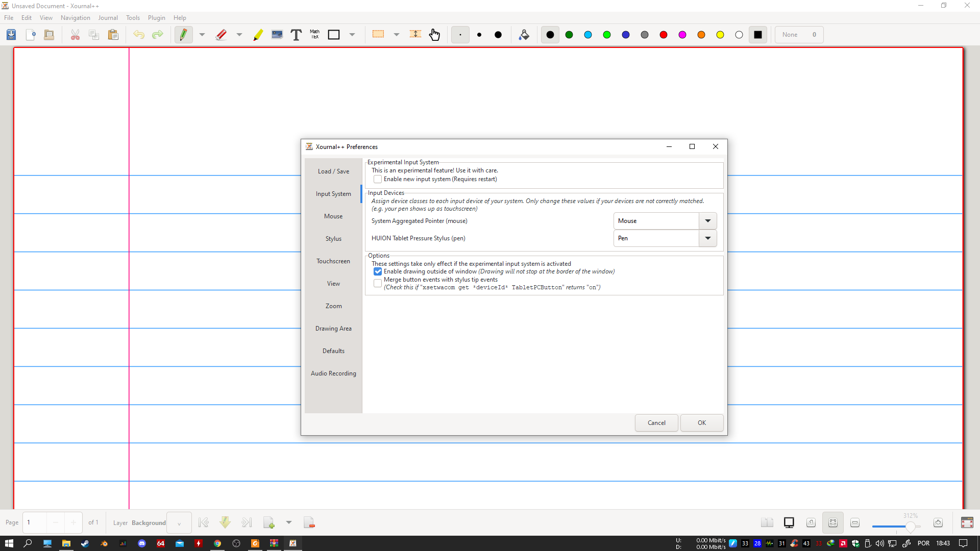Switch to Touchscreen preferences tab
This screenshot has height=551, width=980.
coord(333,261)
